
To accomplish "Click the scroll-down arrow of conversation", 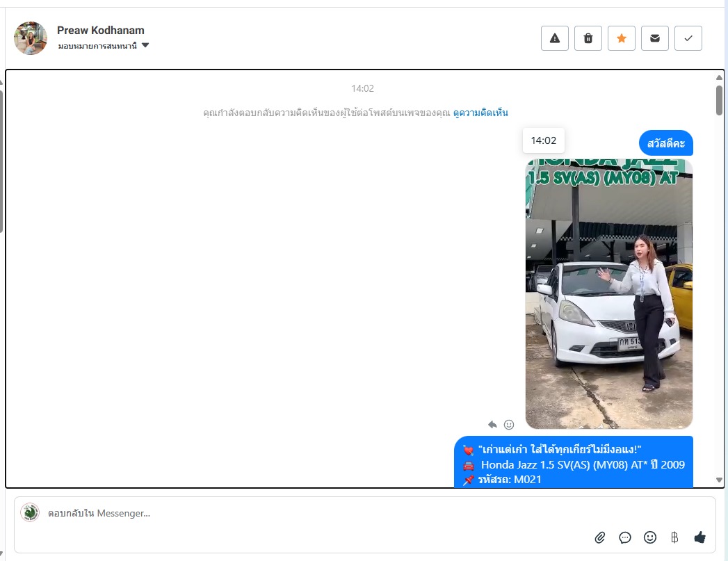I will click(719, 480).
